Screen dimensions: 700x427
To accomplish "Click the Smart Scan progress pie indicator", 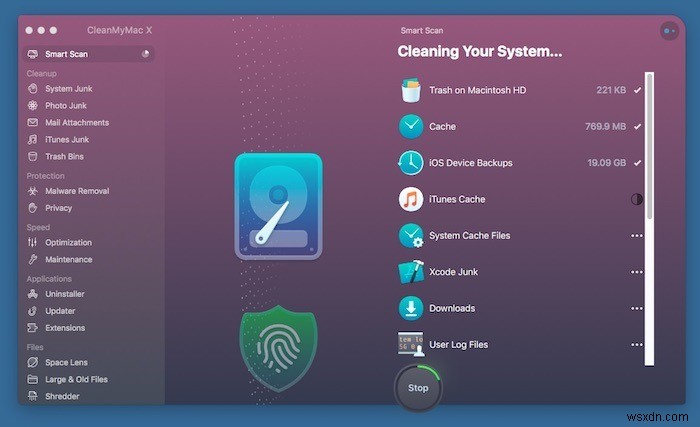I will click(x=146, y=54).
